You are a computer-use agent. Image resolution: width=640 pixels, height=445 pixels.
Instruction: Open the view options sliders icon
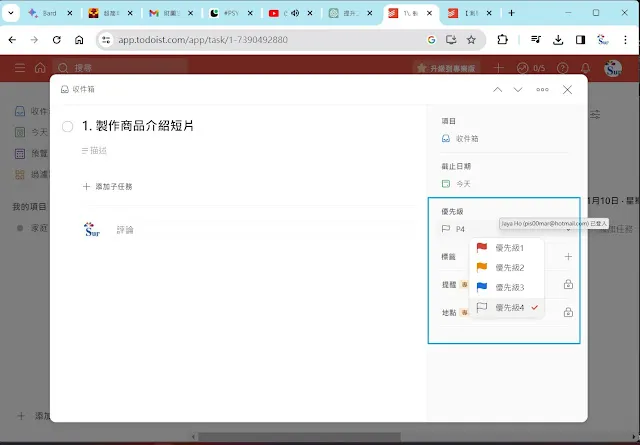595,114
